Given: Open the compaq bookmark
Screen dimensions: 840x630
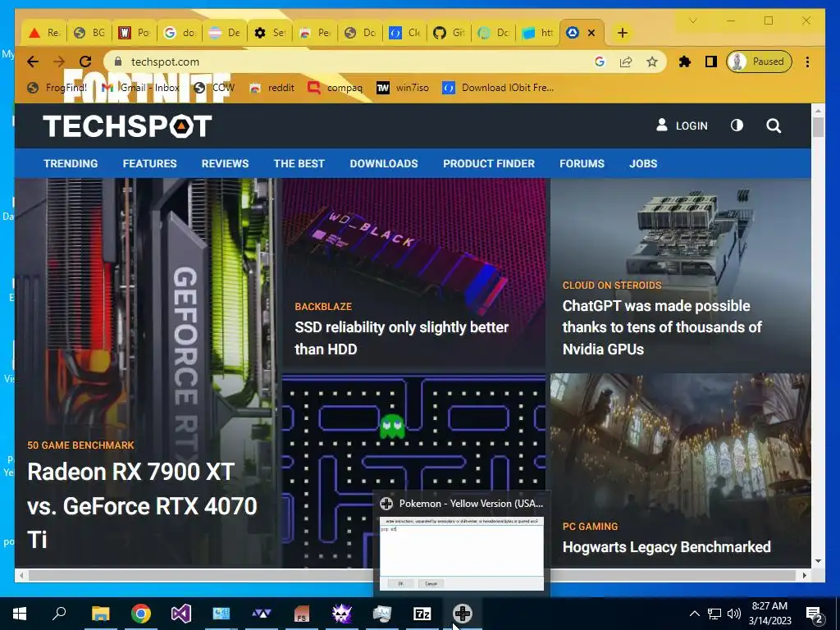Looking at the screenshot, I should [x=336, y=87].
